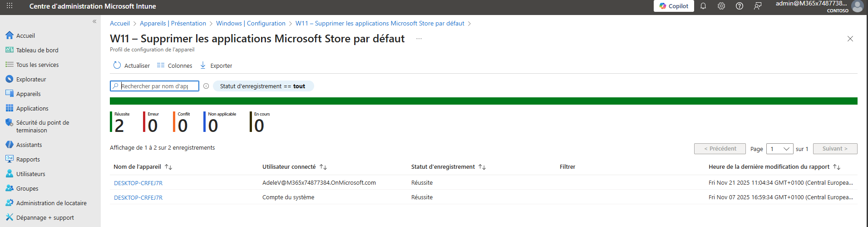Open Rapports in the sidebar
The image size is (868, 227).
tap(28, 159)
